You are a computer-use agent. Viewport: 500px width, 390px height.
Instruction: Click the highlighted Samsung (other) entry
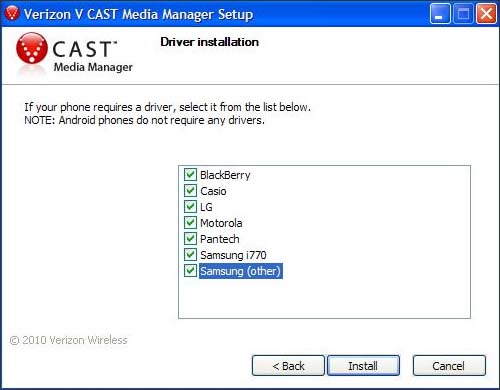(241, 271)
